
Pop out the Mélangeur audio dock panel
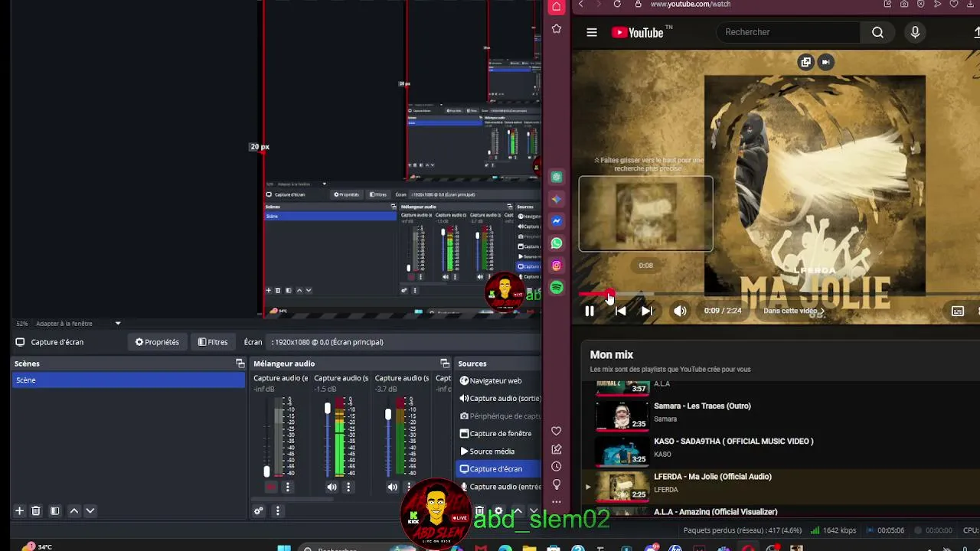click(x=445, y=364)
